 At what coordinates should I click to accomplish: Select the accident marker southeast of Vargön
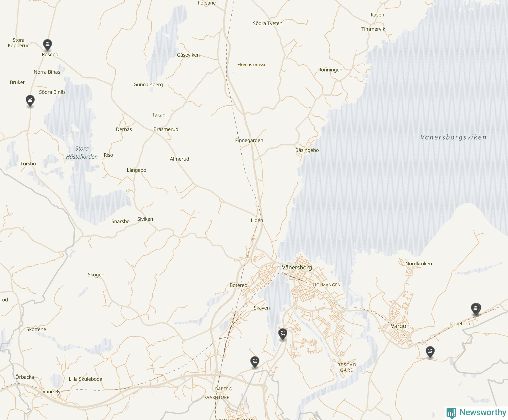(430, 352)
